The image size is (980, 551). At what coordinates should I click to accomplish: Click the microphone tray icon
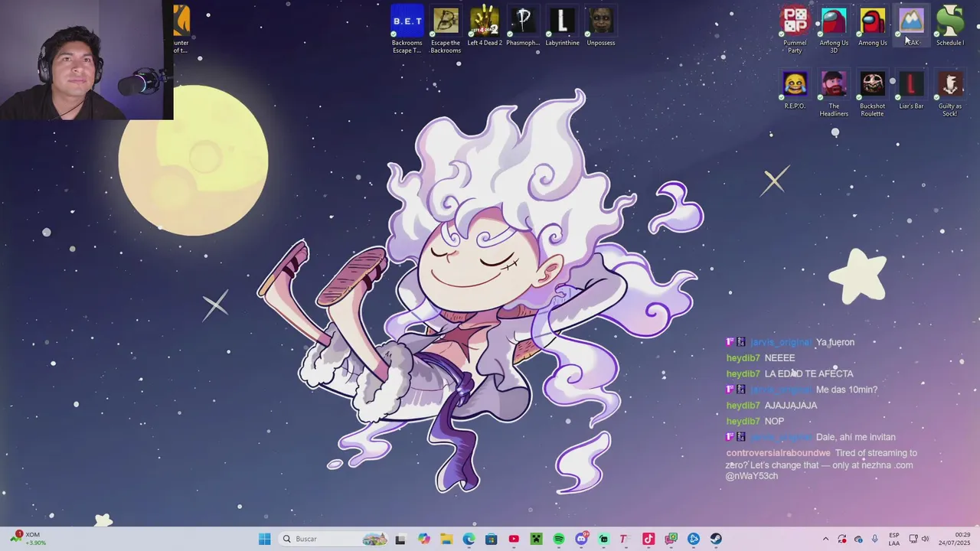tap(874, 539)
